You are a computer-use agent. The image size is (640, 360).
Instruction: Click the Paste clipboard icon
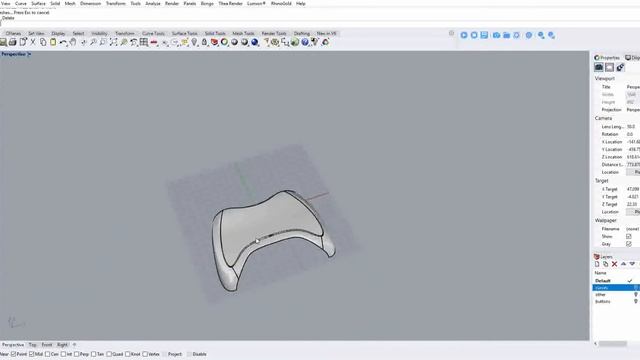point(53,42)
